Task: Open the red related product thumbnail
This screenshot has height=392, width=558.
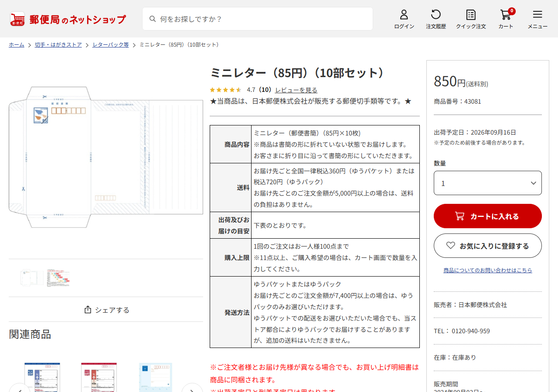Action: pos(99,377)
